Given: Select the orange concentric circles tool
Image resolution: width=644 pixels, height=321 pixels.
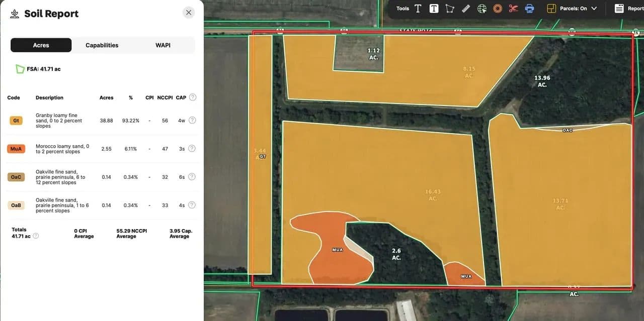Looking at the screenshot, I should (x=498, y=9).
